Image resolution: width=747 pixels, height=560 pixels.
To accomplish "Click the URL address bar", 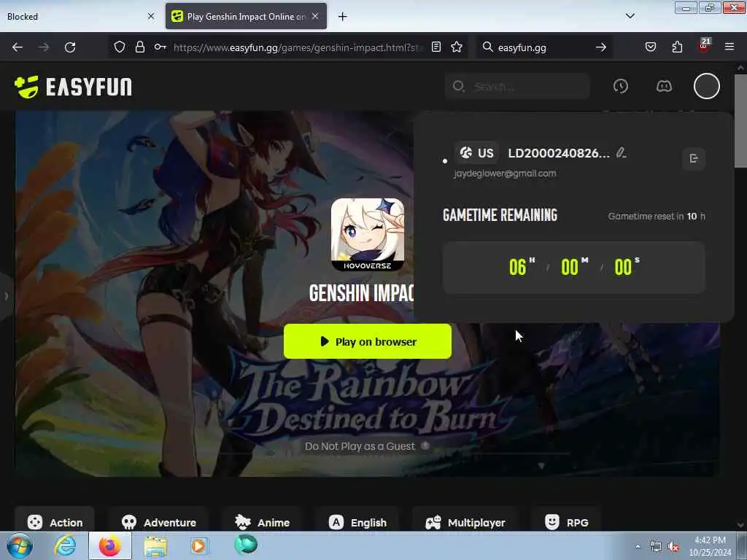I will [298, 47].
